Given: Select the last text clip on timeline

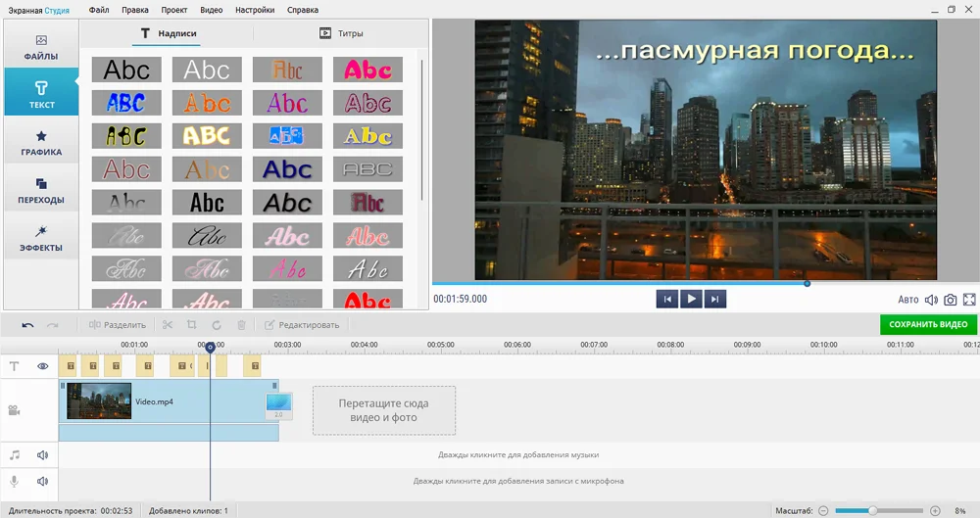Looking at the screenshot, I should 252,366.
